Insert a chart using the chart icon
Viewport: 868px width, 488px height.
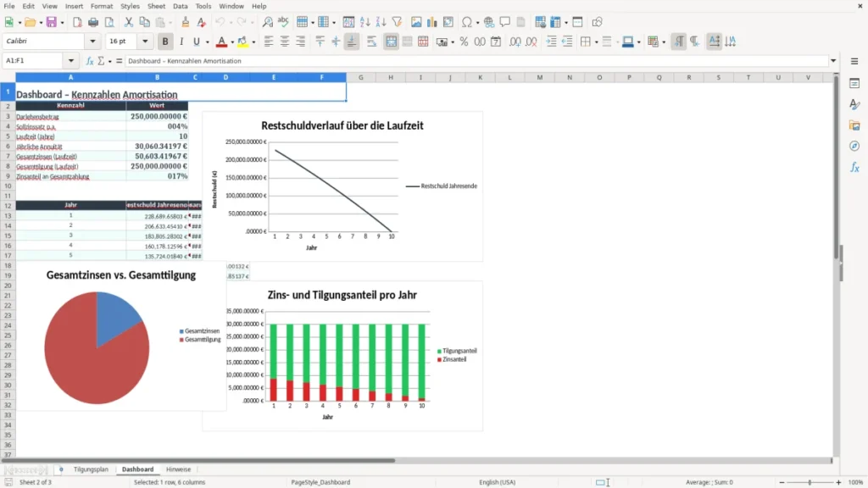pos(431,22)
